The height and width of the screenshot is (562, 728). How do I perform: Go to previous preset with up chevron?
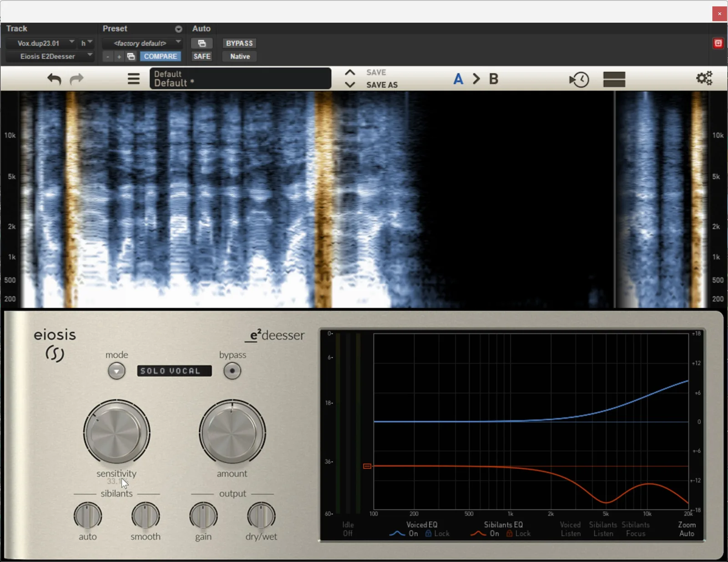pyautogui.click(x=349, y=72)
